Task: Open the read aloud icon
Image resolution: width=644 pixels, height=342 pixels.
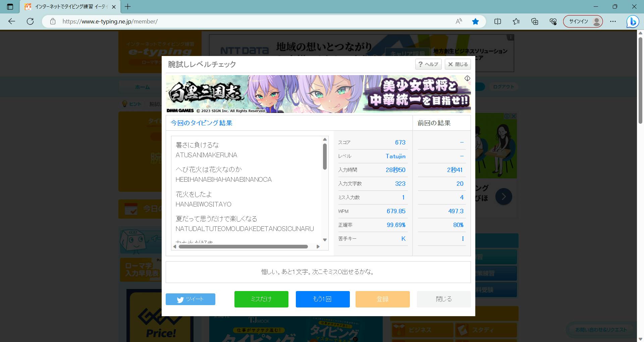Action: click(x=459, y=21)
